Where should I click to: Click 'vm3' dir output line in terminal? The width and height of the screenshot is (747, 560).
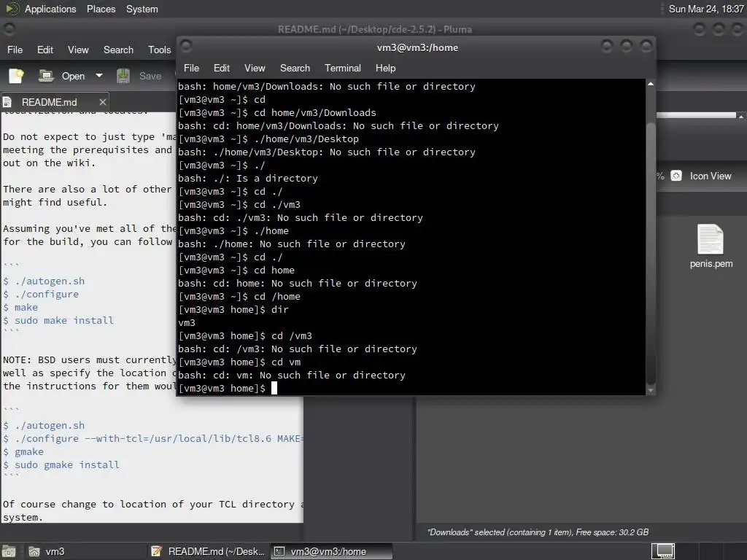pos(187,323)
